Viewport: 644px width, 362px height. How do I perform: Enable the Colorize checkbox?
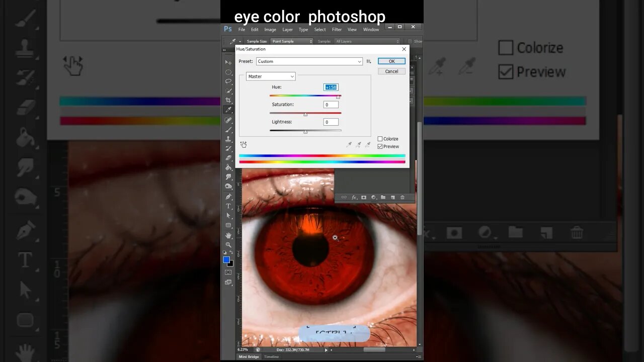click(x=380, y=139)
